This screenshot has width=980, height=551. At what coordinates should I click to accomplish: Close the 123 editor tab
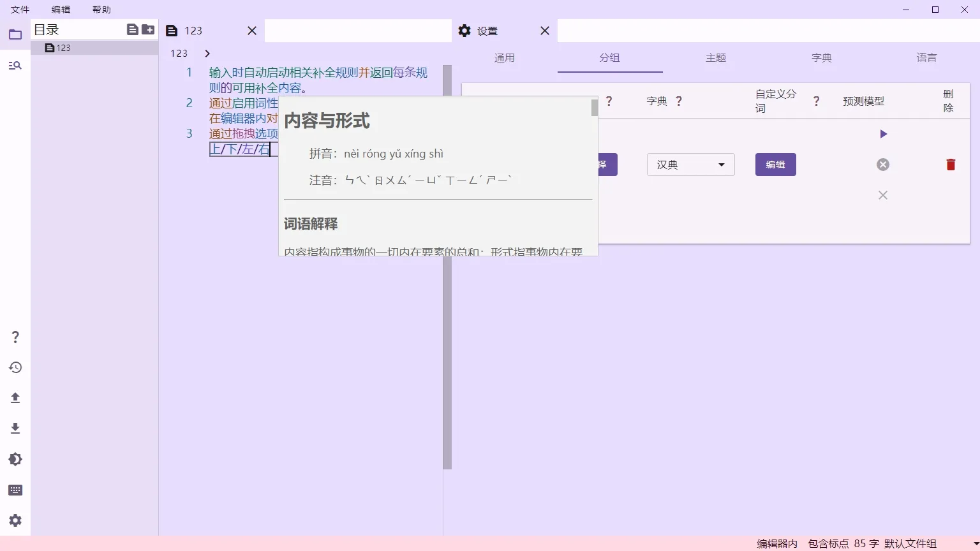[x=252, y=31]
